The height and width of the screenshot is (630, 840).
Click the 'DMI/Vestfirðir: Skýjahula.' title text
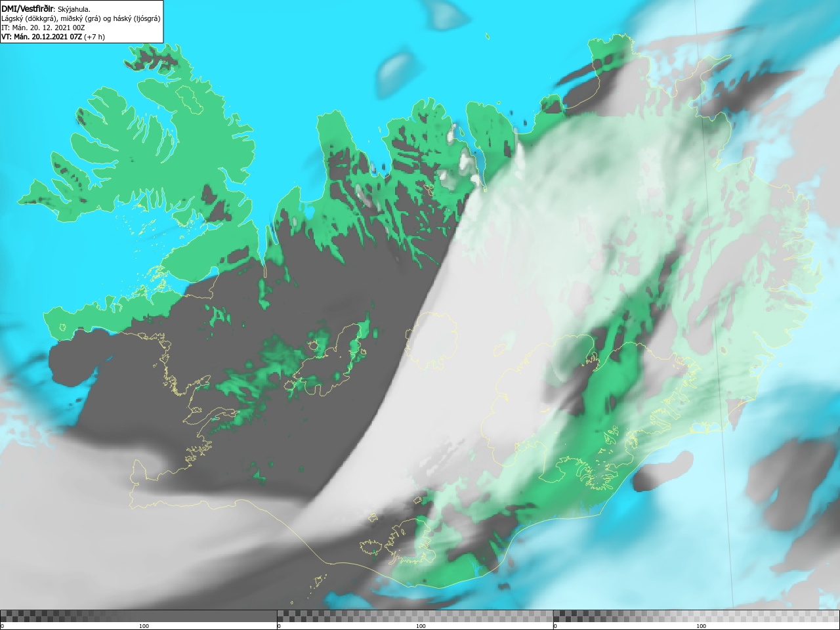pyautogui.click(x=46, y=9)
